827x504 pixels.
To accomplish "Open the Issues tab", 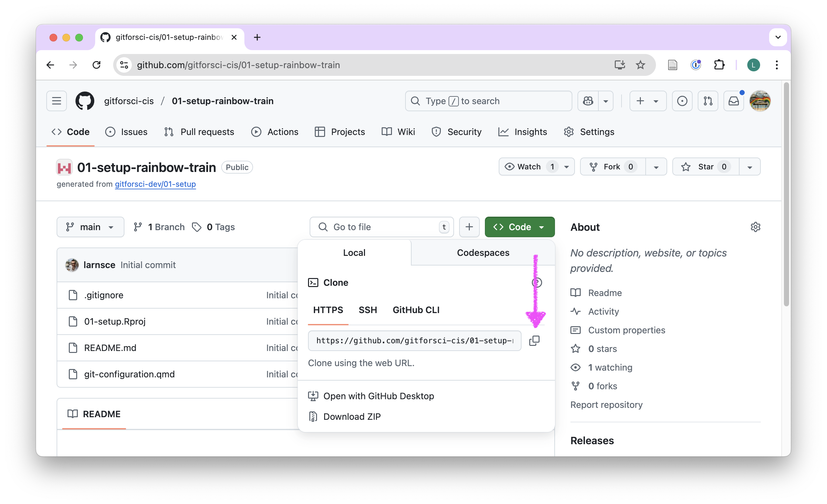I will coord(126,132).
